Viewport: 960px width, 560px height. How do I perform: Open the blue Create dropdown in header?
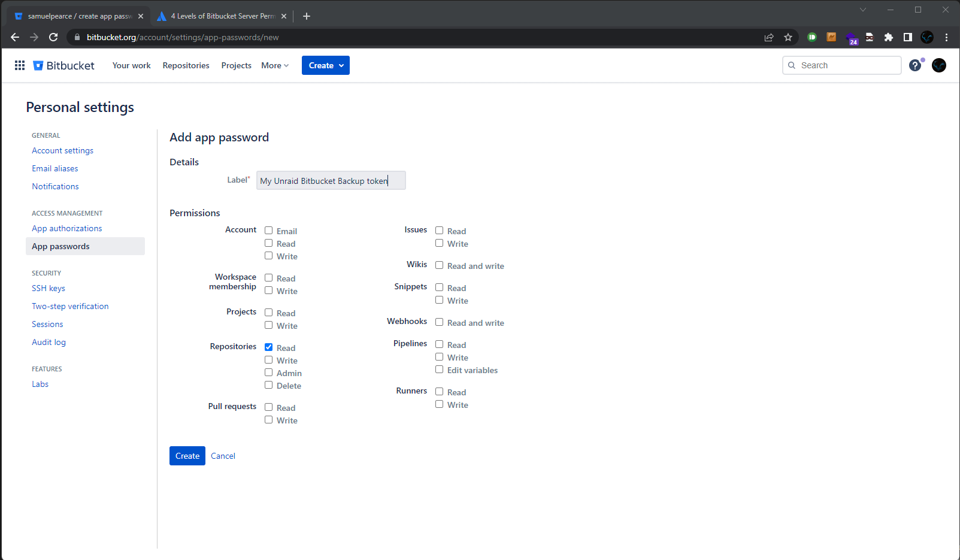(x=326, y=65)
